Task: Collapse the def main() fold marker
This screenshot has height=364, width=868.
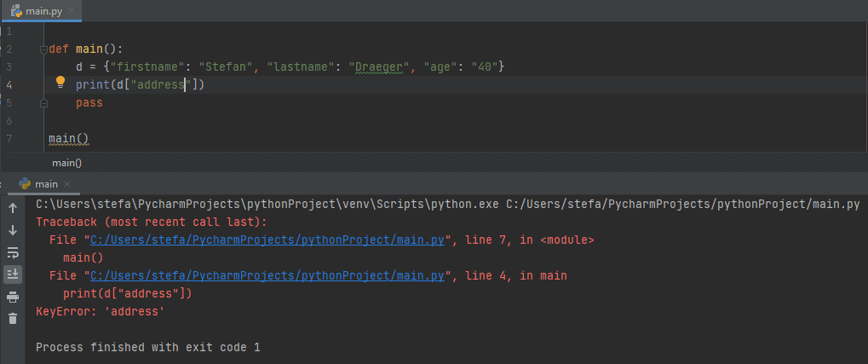Action: pyautogui.click(x=42, y=49)
